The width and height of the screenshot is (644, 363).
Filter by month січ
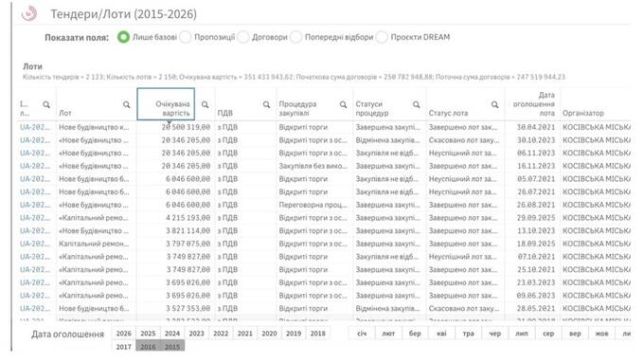[362, 334]
